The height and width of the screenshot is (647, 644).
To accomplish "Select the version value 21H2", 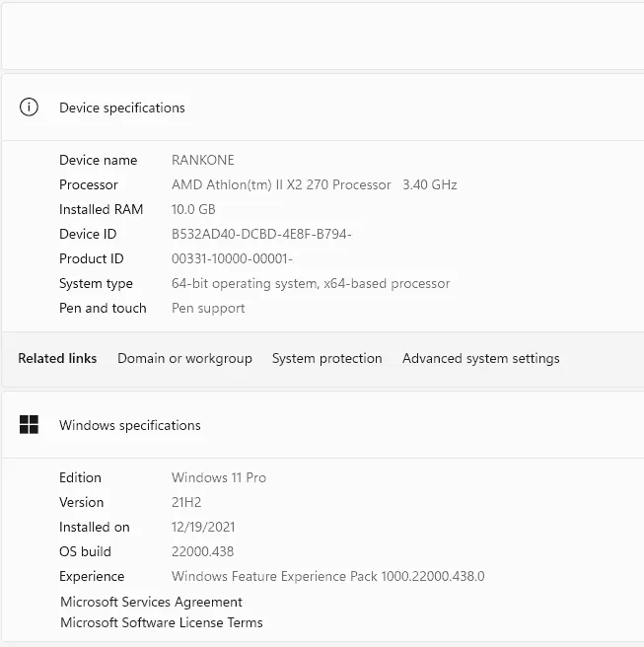I will [x=186, y=502].
